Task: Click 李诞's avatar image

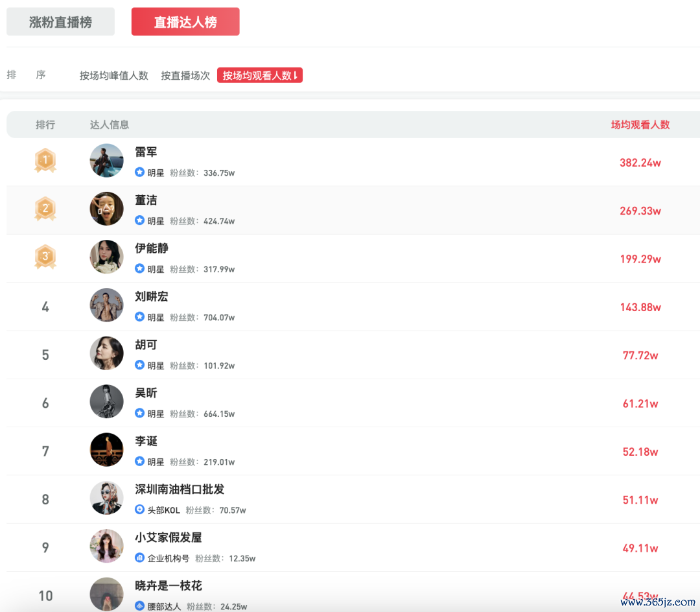Action: 106,450
